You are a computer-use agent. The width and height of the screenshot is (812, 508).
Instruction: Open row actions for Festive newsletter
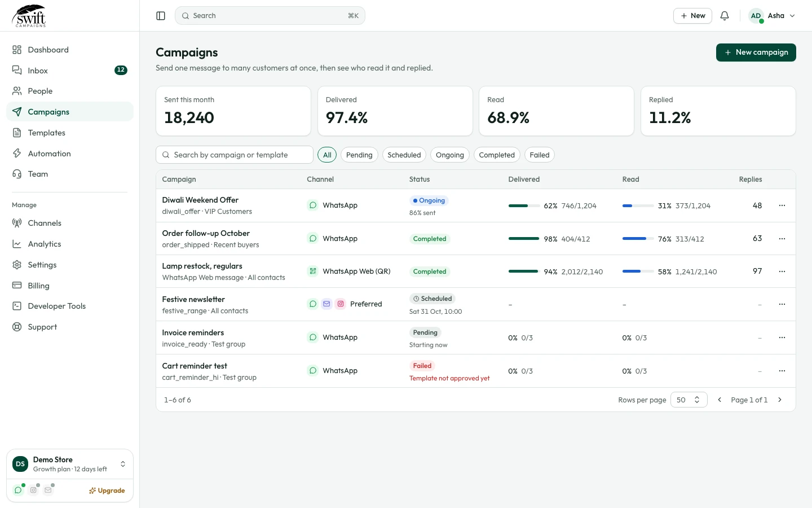(x=782, y=304)
